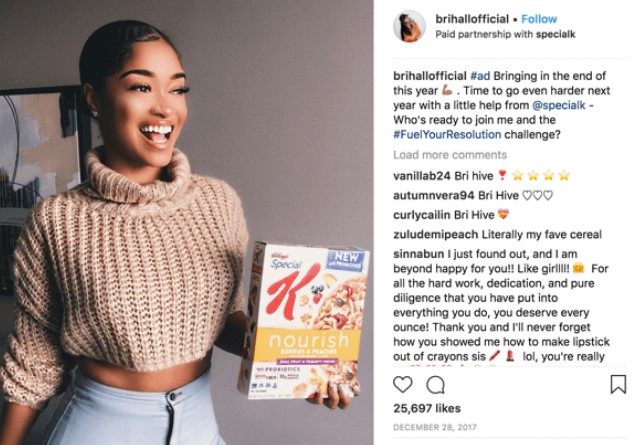Follow the brihallofficial account
The width and height of the screenshot is (632, 445).
point(539,19)
